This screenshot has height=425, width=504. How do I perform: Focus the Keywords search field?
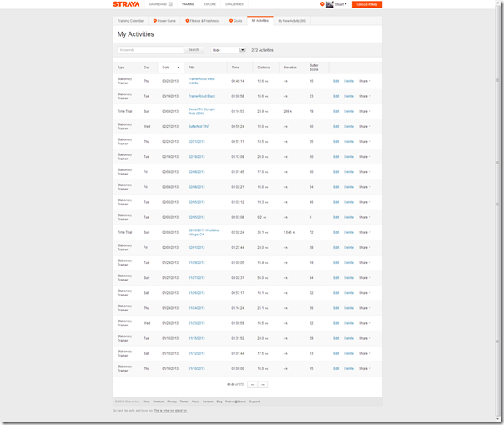150,50
